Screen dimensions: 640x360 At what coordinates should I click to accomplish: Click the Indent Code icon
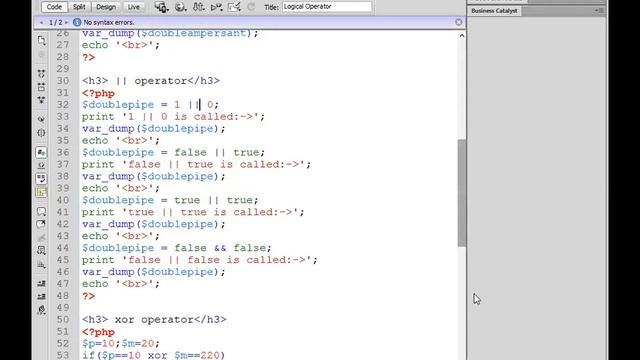41,283
